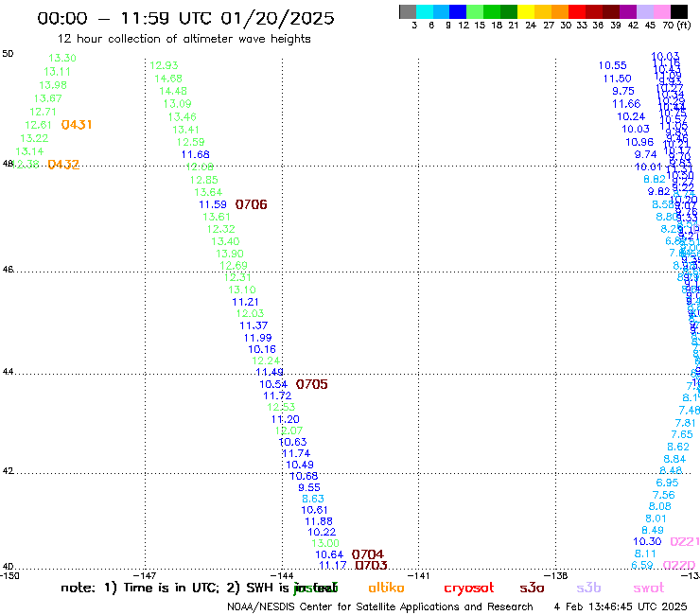Select the dark red time label 0706
The height and width of the screenshot is (615, 700).
pyautogui.click(x=251, y=204)
